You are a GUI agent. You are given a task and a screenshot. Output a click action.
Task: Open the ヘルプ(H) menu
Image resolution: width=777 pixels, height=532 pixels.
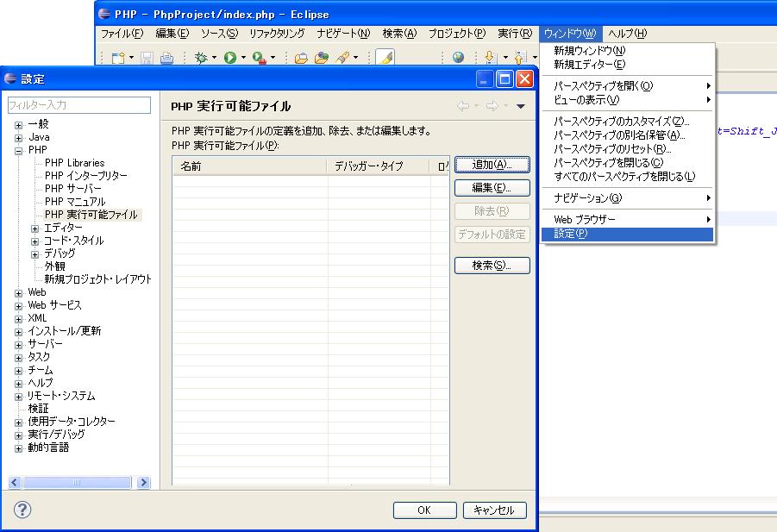(x=627, y=33)
